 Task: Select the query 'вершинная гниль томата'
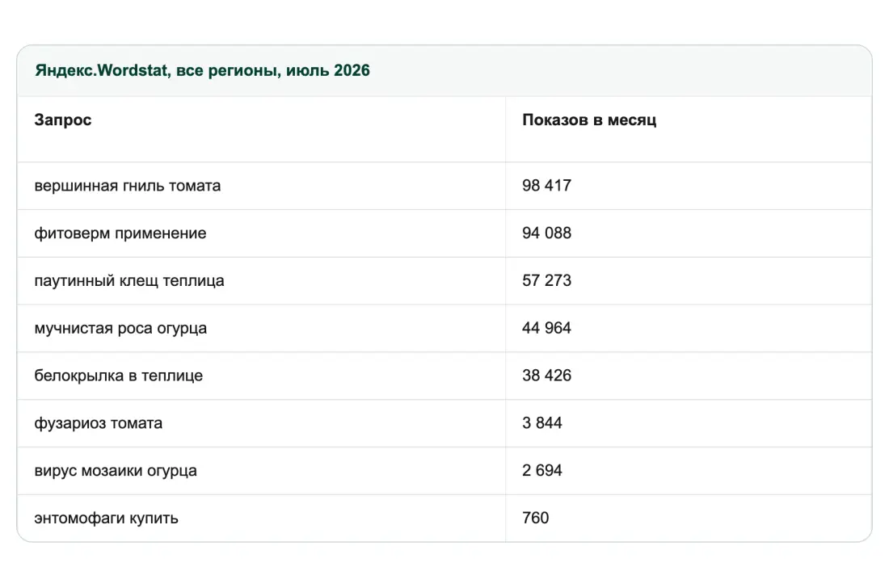(128, 186)
